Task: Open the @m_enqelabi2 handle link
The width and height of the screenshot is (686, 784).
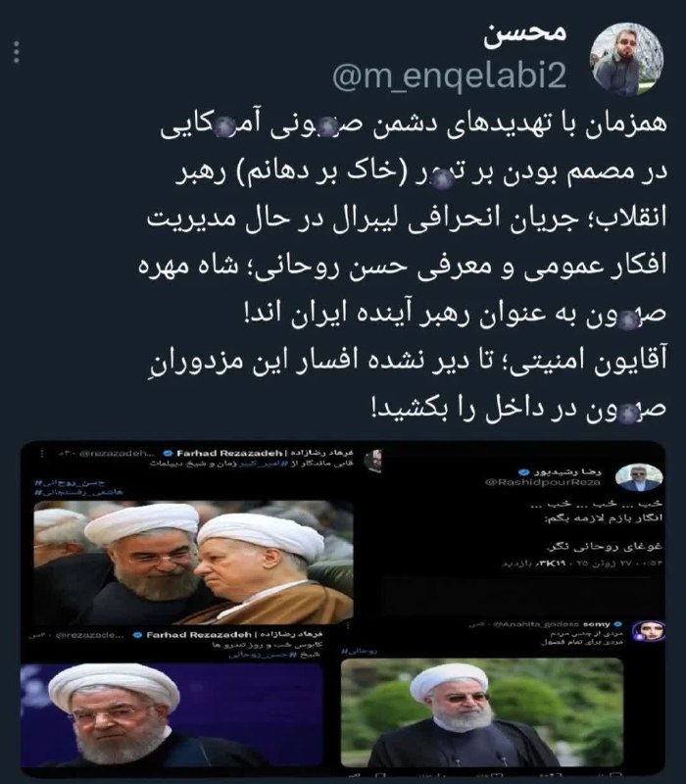Action: point(449,76)
